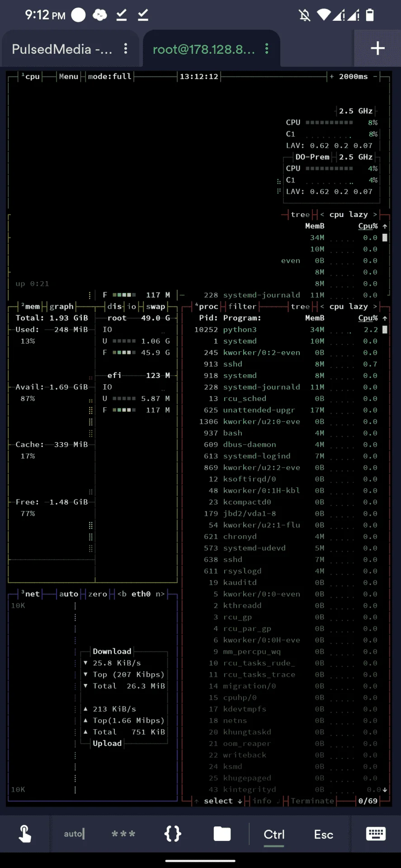Open three-dot menu on root@178.128.8 tab
Image resolution: width=401 pixels, height=868 pixels.
pos(267,48)
